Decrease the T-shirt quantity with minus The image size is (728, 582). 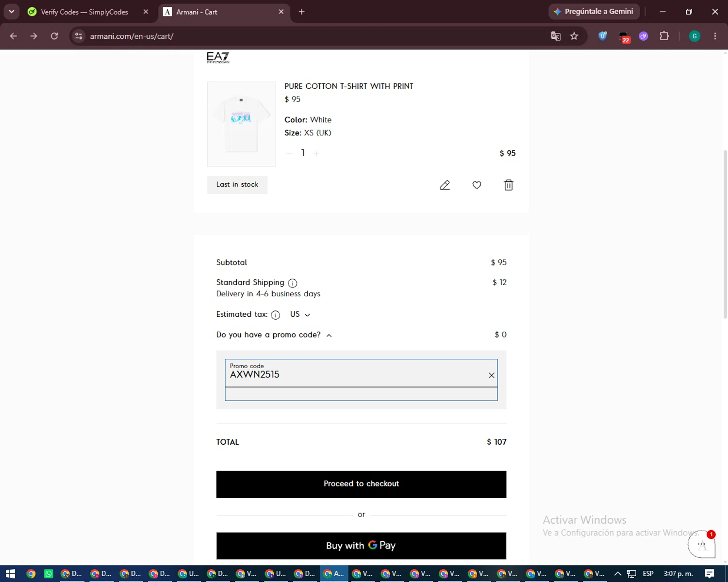pyautogui.click(x=289, y=153)
